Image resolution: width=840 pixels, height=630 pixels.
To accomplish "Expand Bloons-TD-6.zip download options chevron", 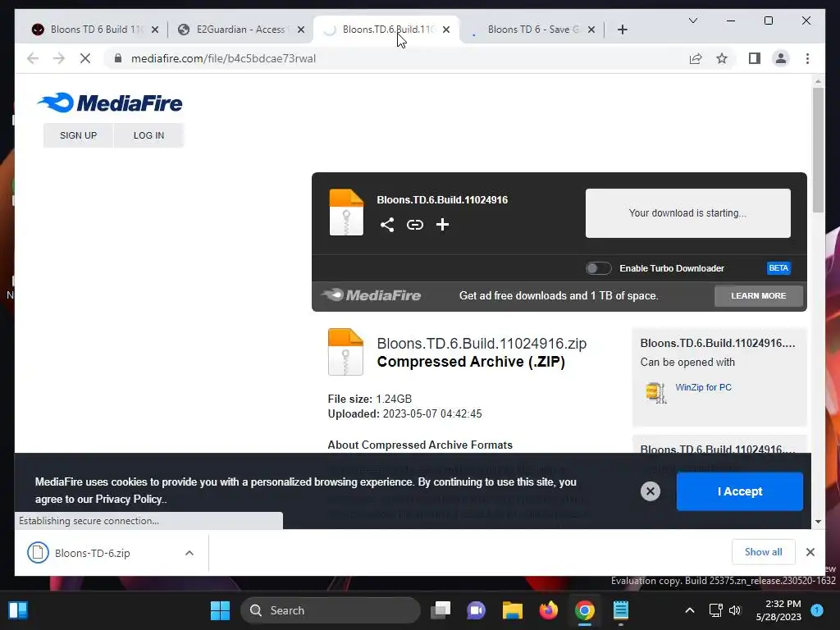I will click(x=189, y=553).
